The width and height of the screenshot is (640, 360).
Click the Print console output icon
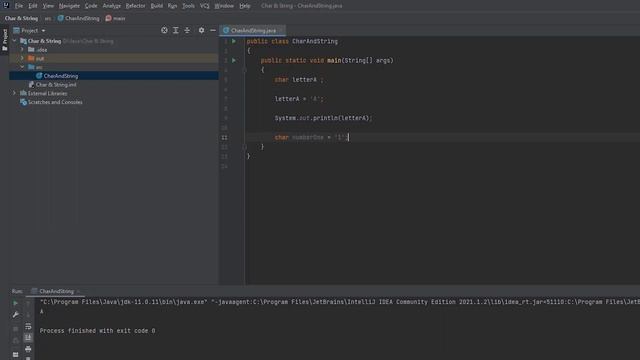click(x=28, y=349)
